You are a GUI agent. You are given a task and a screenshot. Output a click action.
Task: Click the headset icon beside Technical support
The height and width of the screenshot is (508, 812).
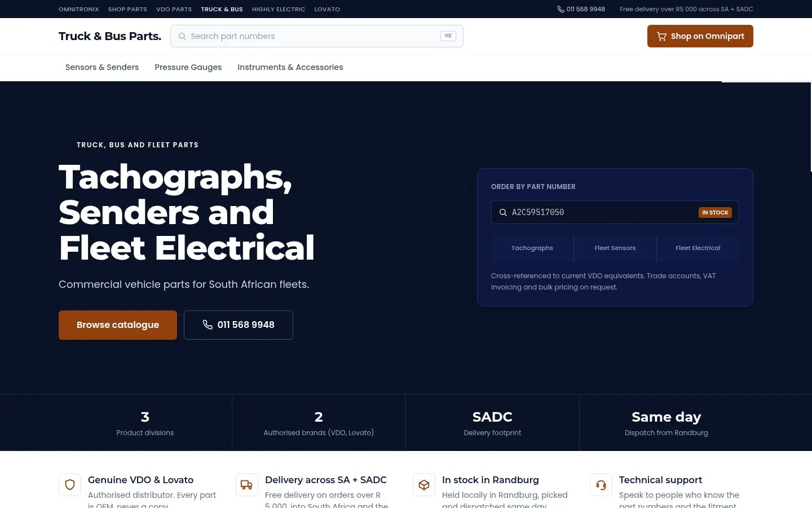601,485
